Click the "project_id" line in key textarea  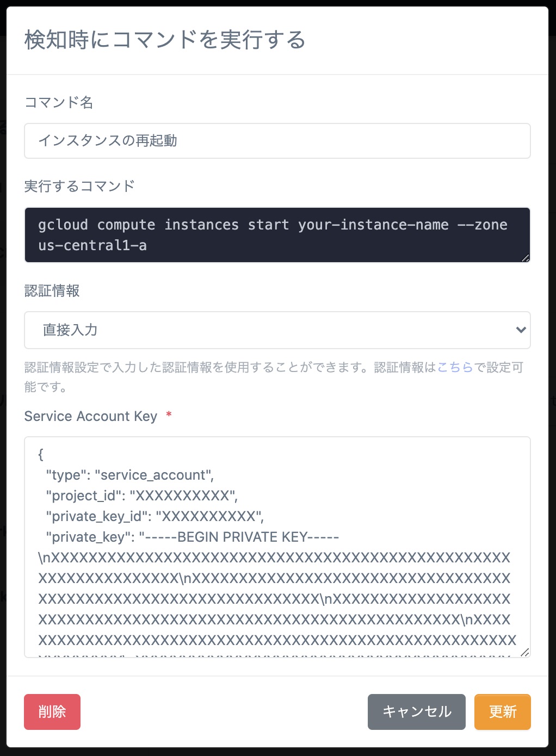pyautogui.click(x=141, y=496)
